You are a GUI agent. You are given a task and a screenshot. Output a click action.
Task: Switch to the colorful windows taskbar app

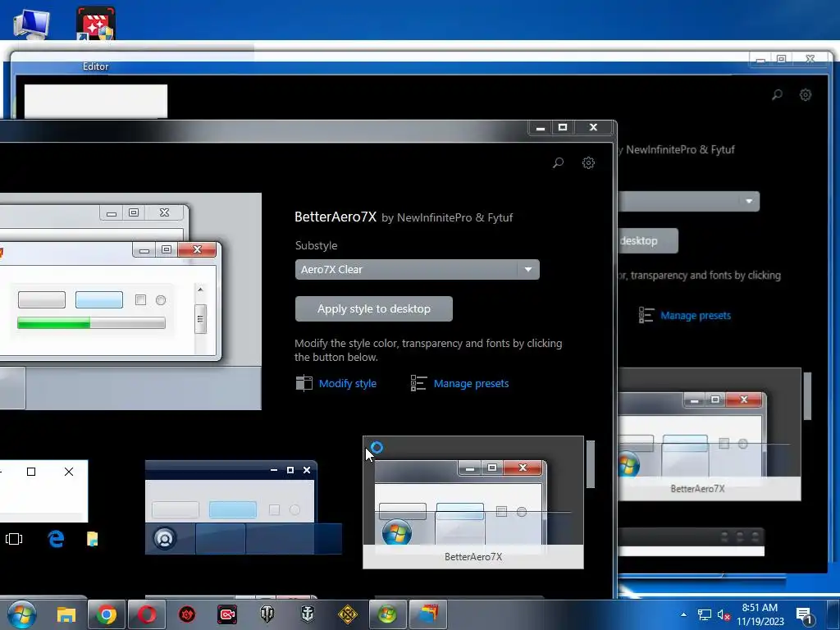pos(428,614)
